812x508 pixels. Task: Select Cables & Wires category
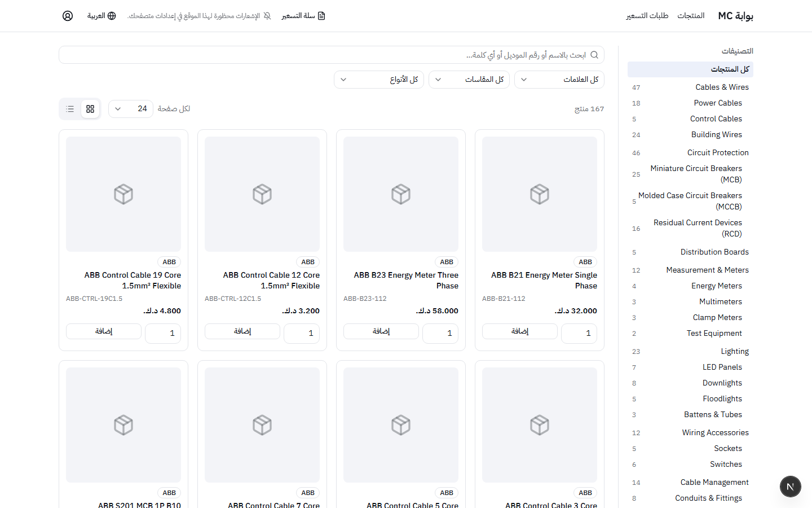(x=690, y=87)
